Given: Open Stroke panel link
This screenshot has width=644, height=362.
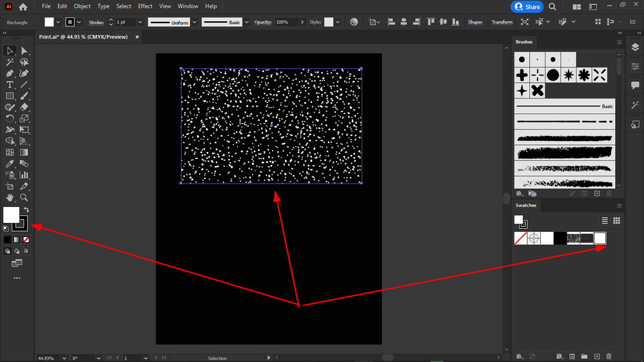Looking at the screenshot, I should (96, 22).
